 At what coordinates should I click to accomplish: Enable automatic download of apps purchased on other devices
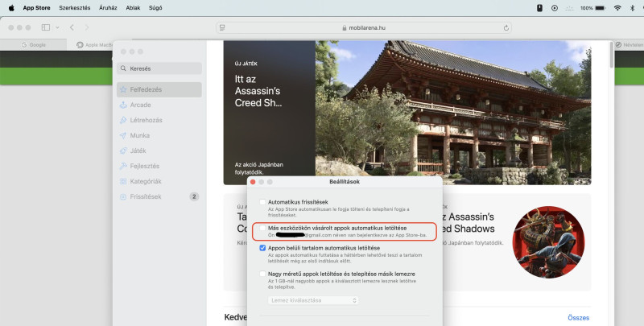pyautogui.click(x=262, y=228)
